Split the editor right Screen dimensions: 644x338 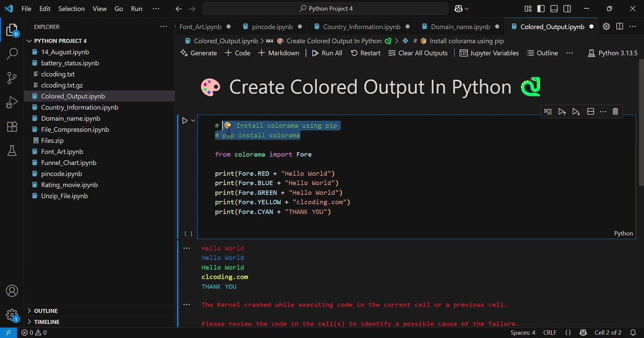pyautogui.click(x=620, y=27)
